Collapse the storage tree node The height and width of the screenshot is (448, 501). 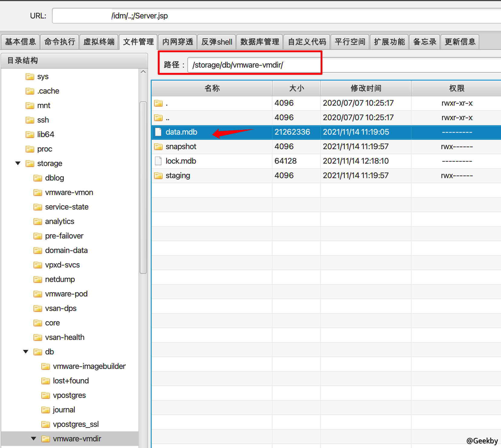tap(18, 163)
